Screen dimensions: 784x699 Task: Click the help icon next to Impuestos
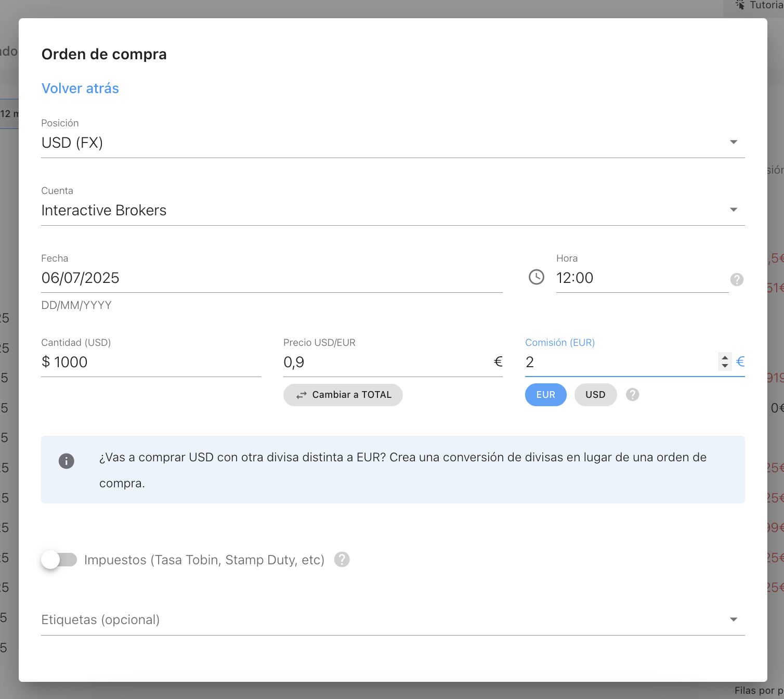tap(342, 560)
